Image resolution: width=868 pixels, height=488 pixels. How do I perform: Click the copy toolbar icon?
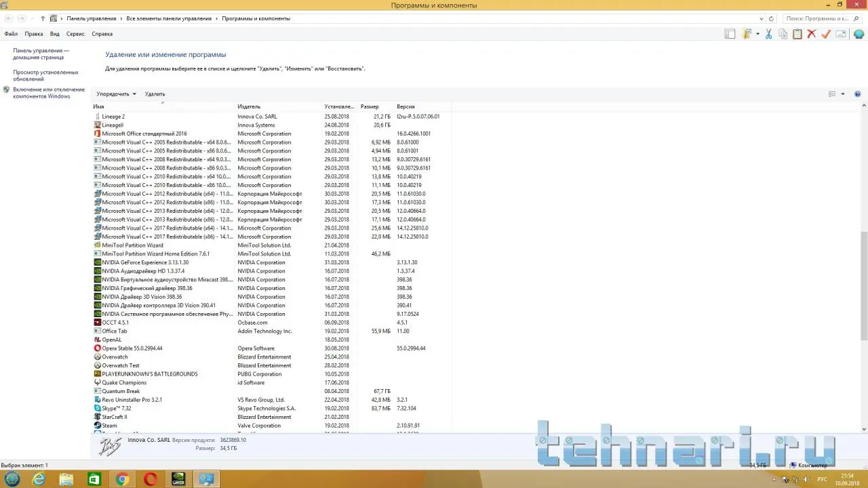click(783, 34)
